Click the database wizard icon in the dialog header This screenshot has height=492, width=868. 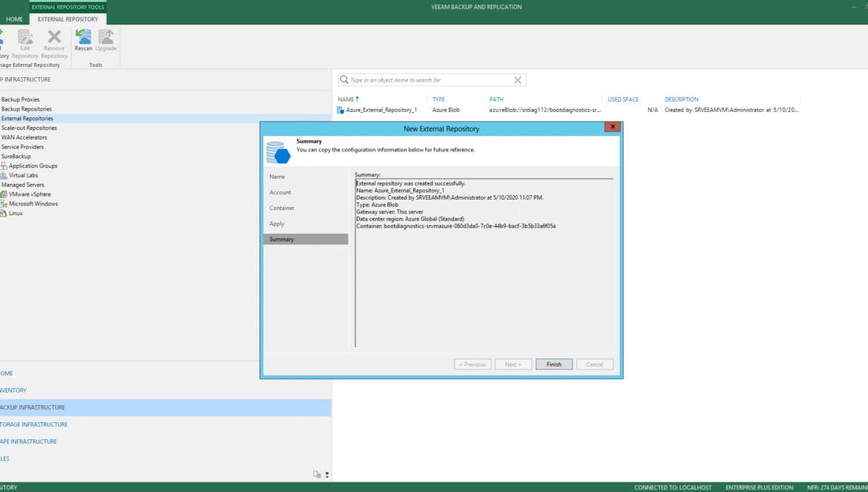coord(278,152)
